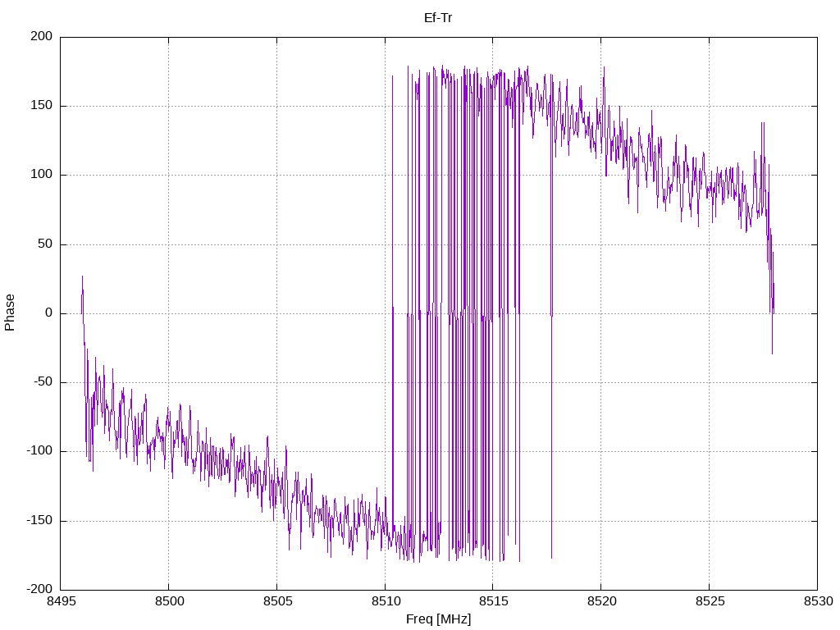Select y-axis tick value -50

[43, 382]
